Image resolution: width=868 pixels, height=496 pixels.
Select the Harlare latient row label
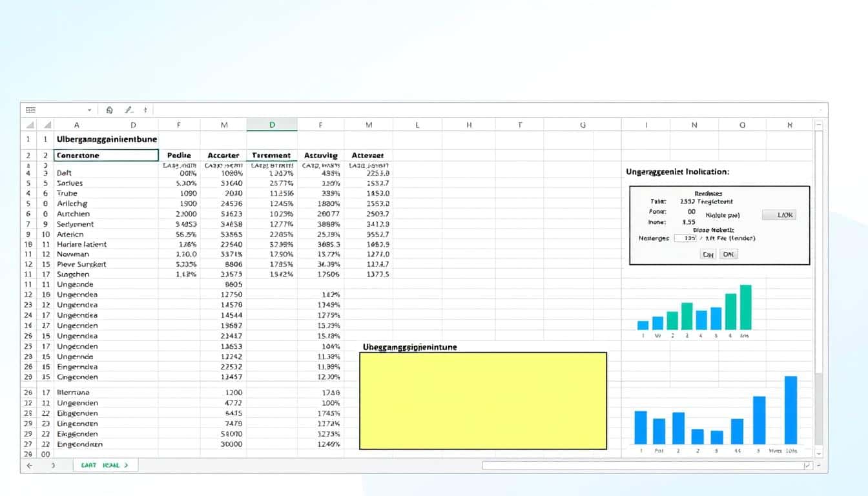82,244
